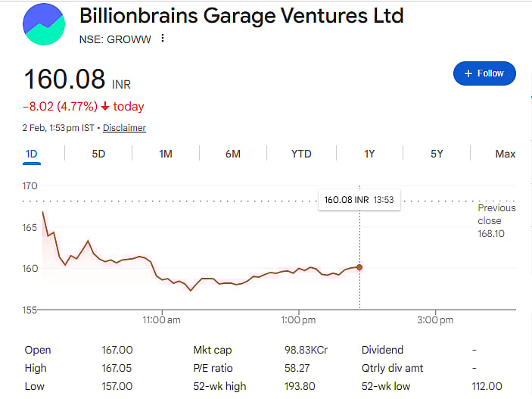Screen dimensions: 532x399
Task: Select the 1D chart range tab
Action: [31, 154]
